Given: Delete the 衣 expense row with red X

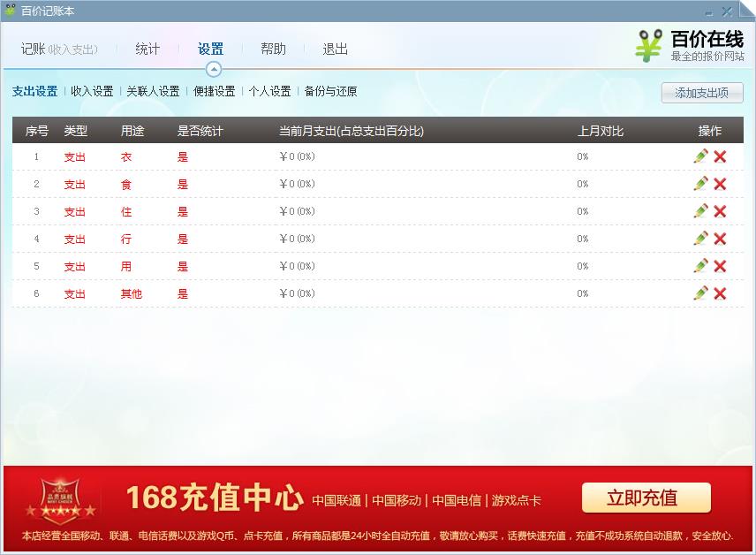Looking at the screenshot, I should coord(720,156).
